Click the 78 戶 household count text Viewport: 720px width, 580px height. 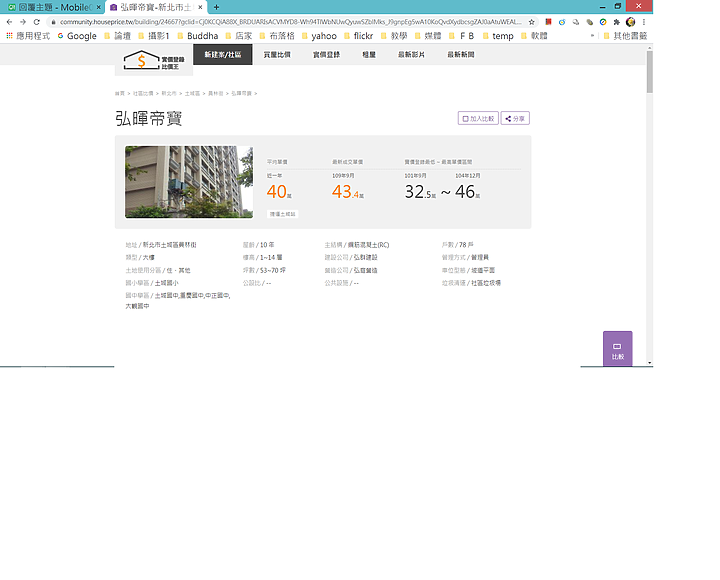click(x=466, y=245)
